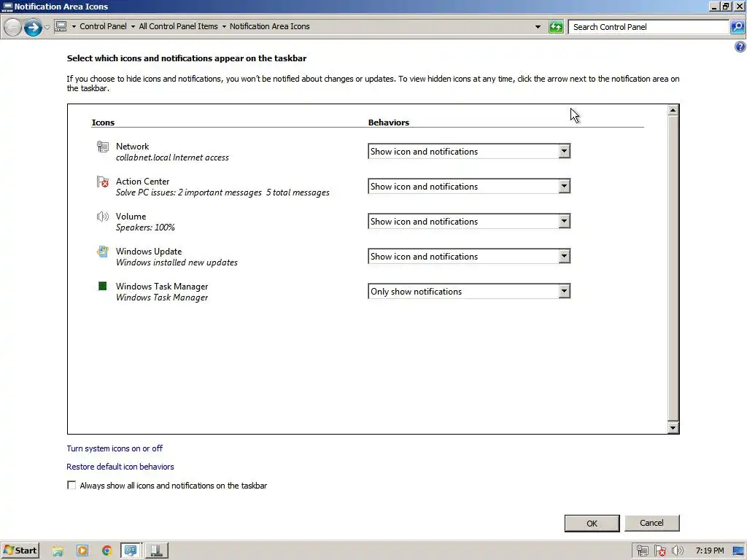747x560 pixels.
Task: Click the Show desktop tray icon
Action: pyautogui.click(x=739, y=551)
